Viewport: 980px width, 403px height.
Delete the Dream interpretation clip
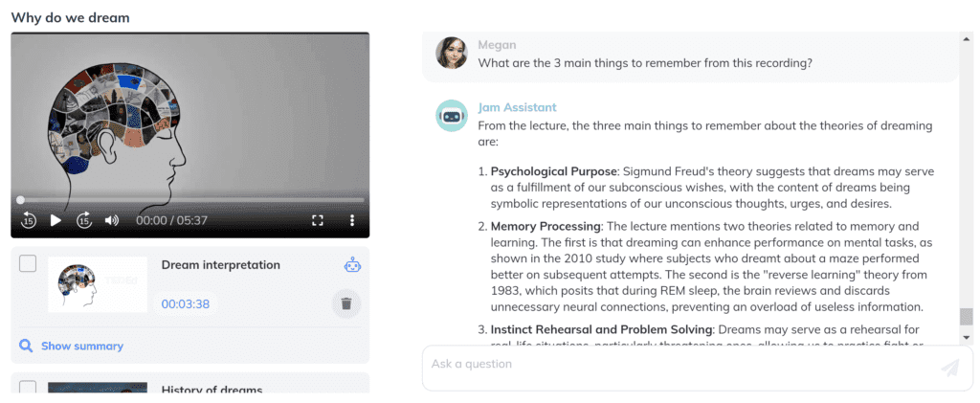click(x=345, y=304)
